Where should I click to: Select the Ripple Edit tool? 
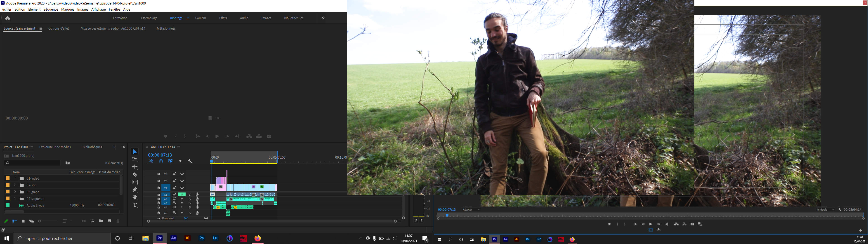point(135,167)
